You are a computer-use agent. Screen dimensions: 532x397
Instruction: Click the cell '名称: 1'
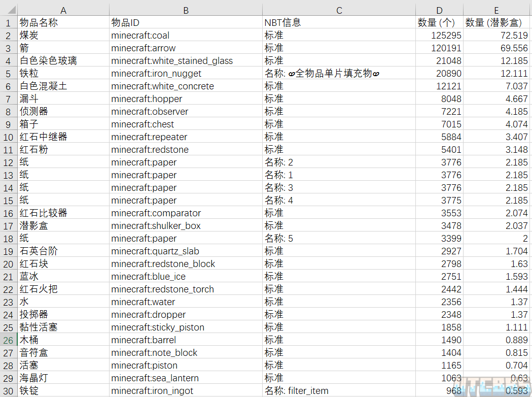point(339,175)
